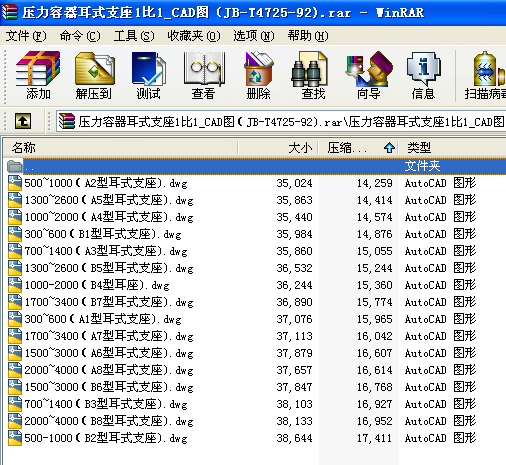This screenshot has width=506, height=465.
Task: Click packed size value 14,414
Action: (375, 200)
